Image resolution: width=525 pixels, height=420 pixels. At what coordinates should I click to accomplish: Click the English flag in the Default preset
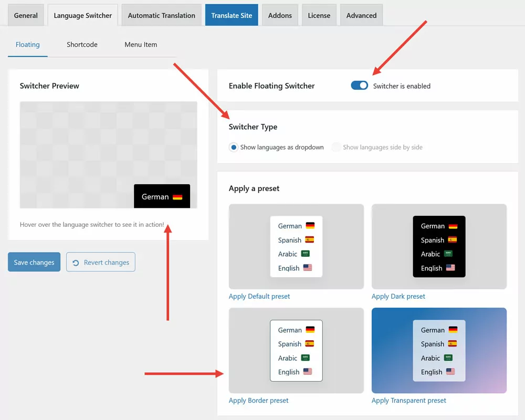(309, 268)
